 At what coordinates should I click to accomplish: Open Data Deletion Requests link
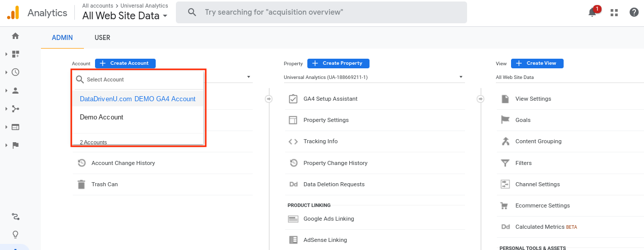point(334,185)
